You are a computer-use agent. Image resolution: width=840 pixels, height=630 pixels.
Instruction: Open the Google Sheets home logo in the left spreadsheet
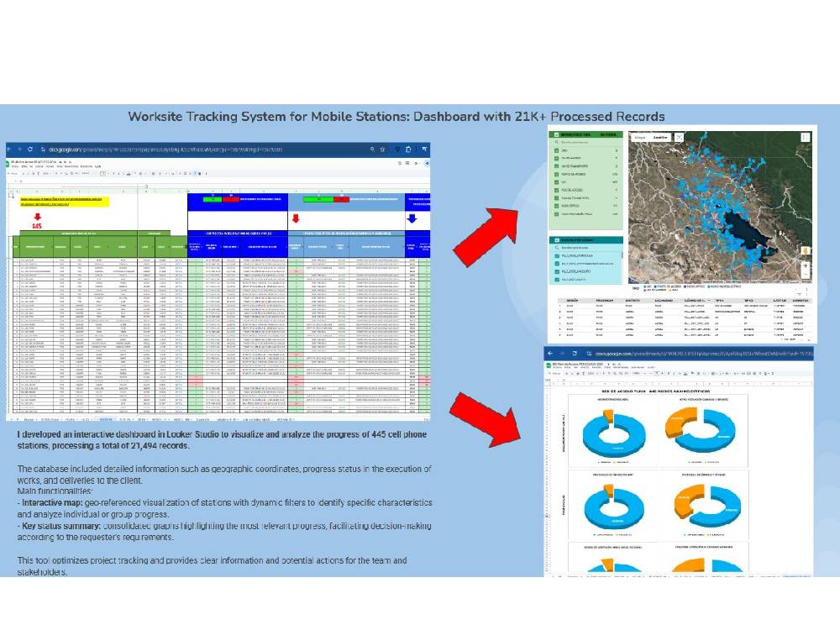click(8, 162)
